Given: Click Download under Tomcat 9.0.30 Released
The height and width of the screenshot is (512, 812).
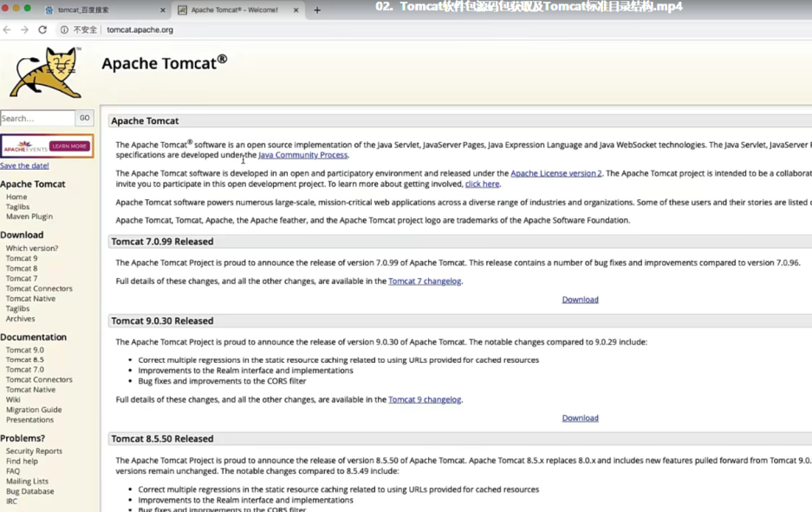Looking at the screenshot, I should (x=580, y=418).
